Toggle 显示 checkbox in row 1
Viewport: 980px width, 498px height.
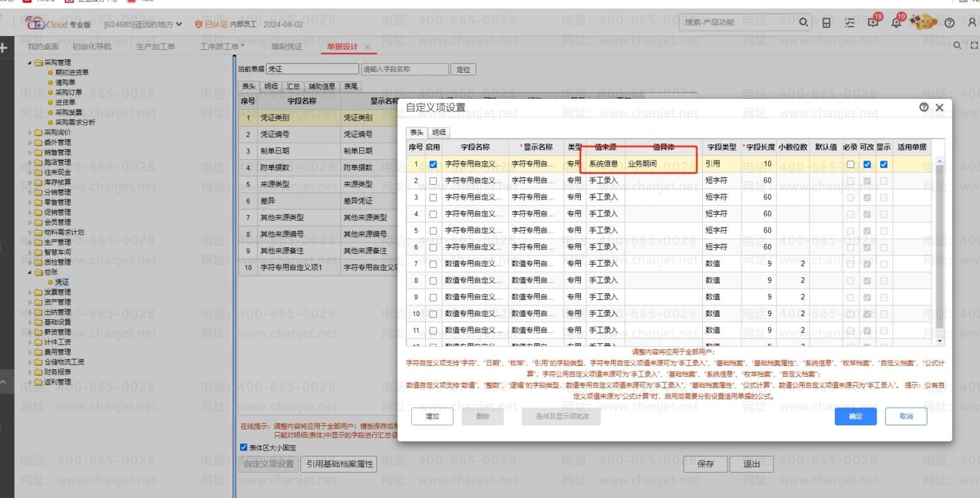[883, 164]
